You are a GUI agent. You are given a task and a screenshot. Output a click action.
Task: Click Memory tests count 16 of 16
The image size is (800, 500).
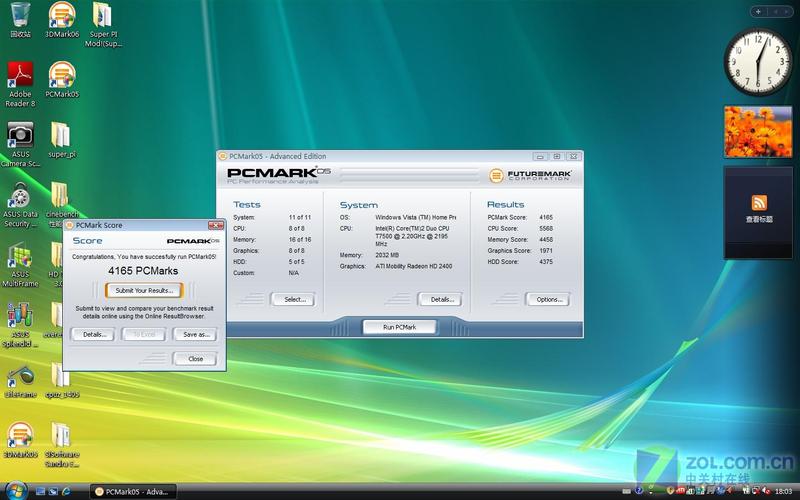[x=300, y=239]
